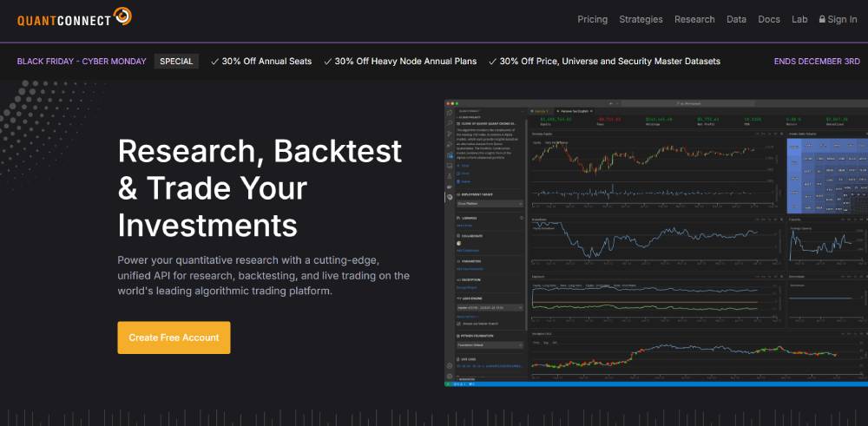
Task: Open the Lab navigation link
Action: click(x=799, y=19)
